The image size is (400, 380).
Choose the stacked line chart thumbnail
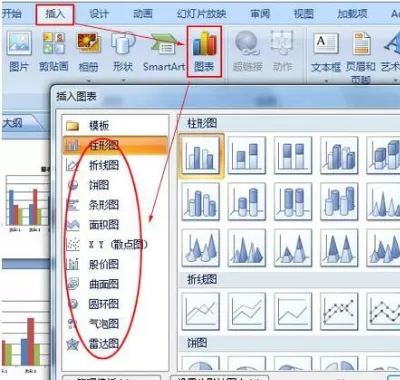click(247, 311)
